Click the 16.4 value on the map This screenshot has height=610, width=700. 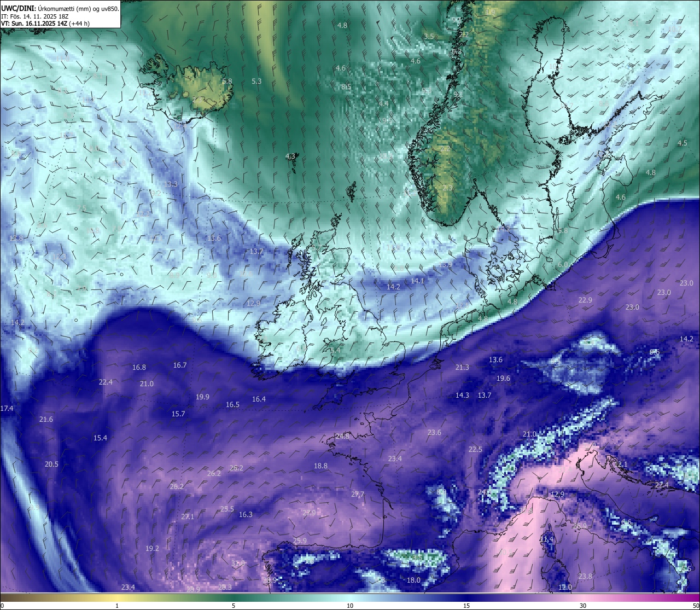pos(259,399)
